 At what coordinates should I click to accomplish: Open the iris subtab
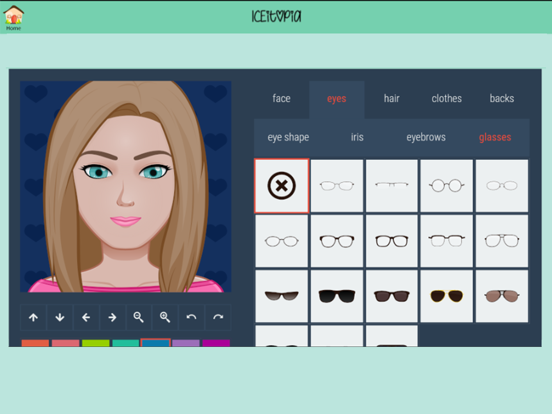pyautogui.click(x=357, y=137)
